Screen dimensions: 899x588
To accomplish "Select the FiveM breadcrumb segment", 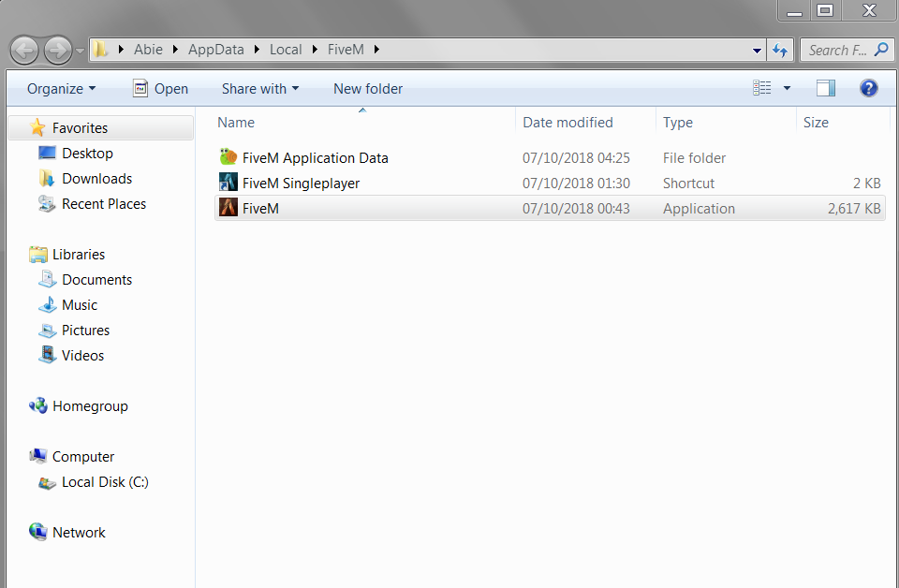I will [346, 50].
